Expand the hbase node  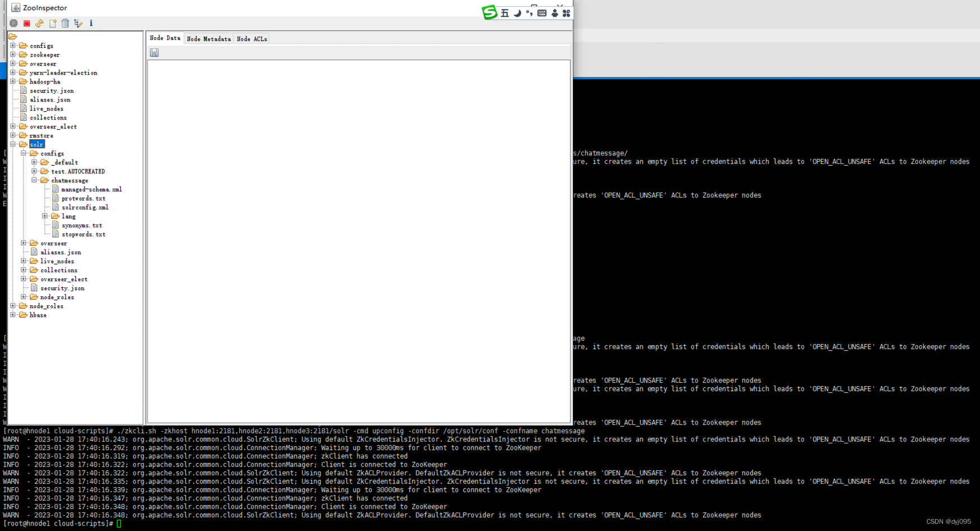[x=13, y=315]
